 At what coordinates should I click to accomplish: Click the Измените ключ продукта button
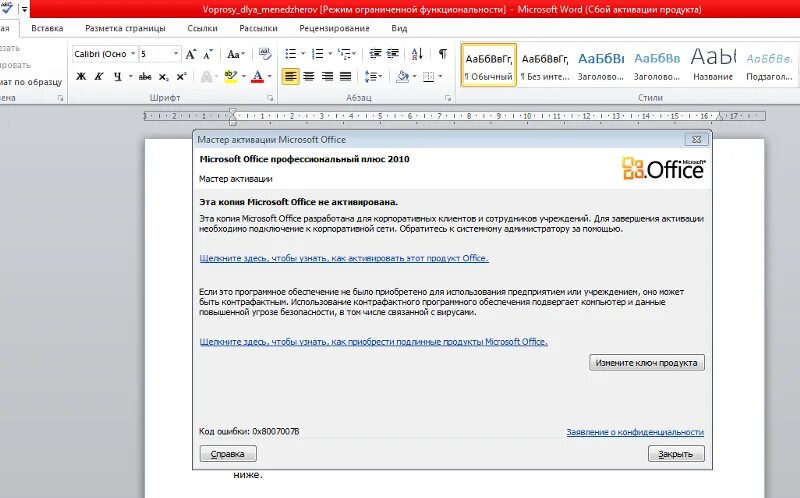(x=646, y=363)
